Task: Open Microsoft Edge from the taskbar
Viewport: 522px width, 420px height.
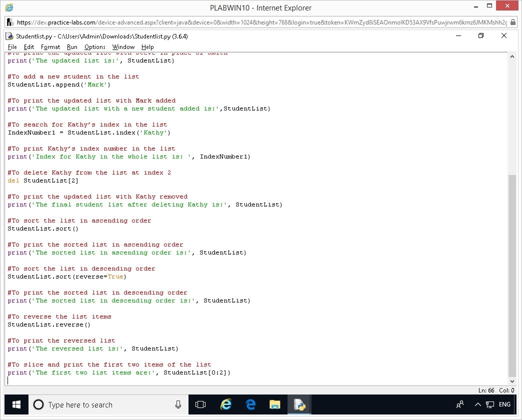Action: point(250,404)
